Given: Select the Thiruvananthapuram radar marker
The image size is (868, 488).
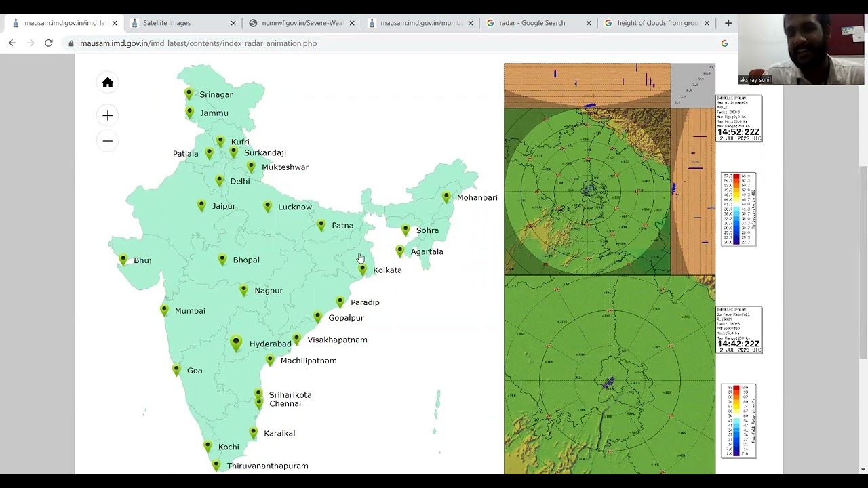Looking at the screenshot, I should [x=216, y=465].
